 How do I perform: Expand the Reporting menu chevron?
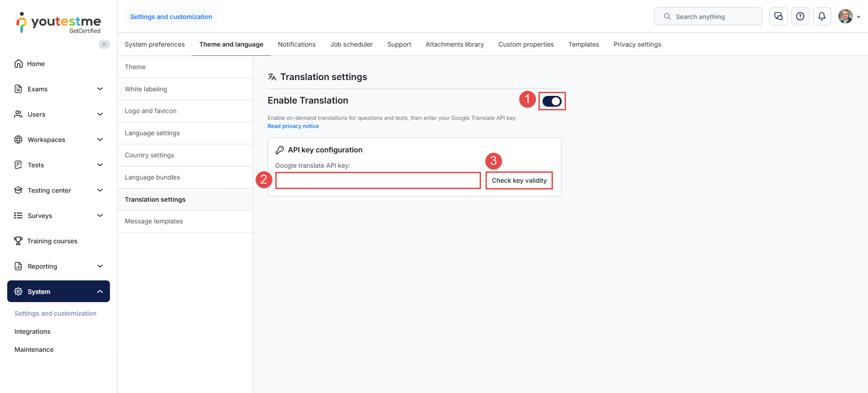pyautogui.click(x=100, y=266)
